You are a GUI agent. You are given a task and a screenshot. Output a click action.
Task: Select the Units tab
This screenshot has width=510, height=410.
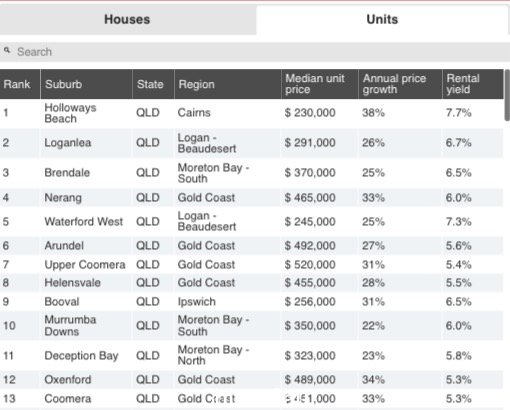pyautogui.click(x=382, y=20)
